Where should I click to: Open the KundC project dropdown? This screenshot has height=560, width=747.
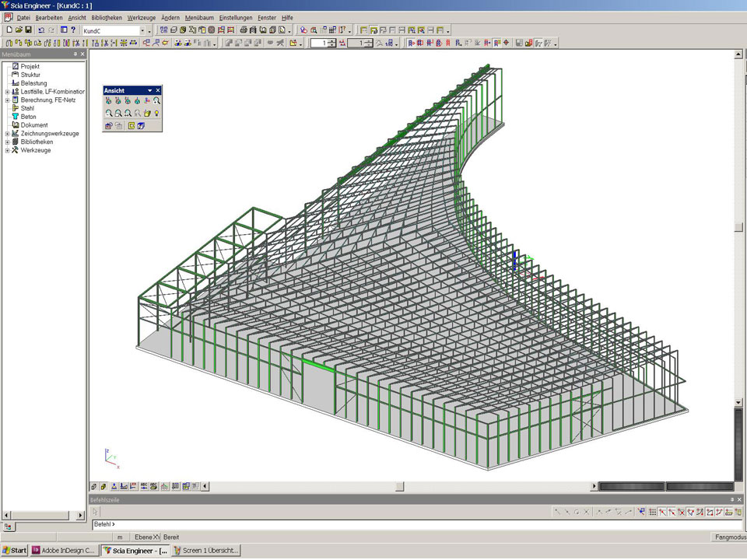[x=142, y=30]
